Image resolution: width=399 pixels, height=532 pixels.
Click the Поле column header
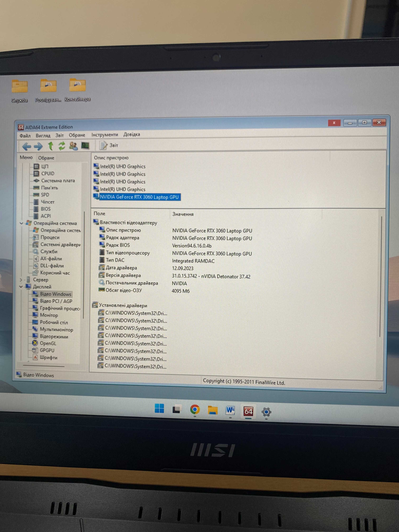[99, 214]
